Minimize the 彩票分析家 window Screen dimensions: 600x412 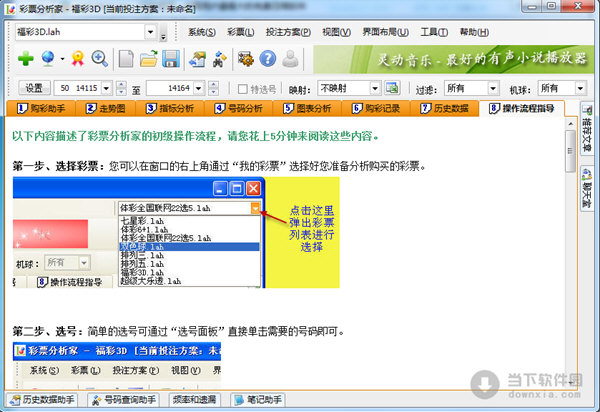(x=533, y=6)
